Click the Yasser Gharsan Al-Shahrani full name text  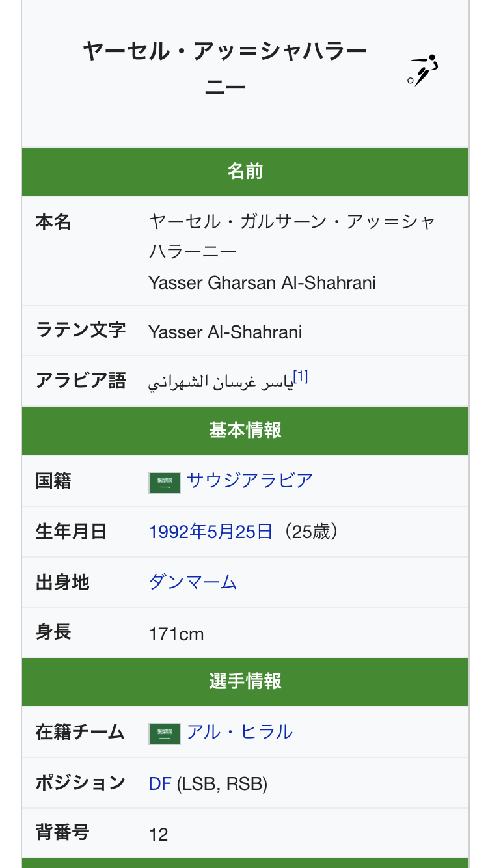click(x=262, y=282)
